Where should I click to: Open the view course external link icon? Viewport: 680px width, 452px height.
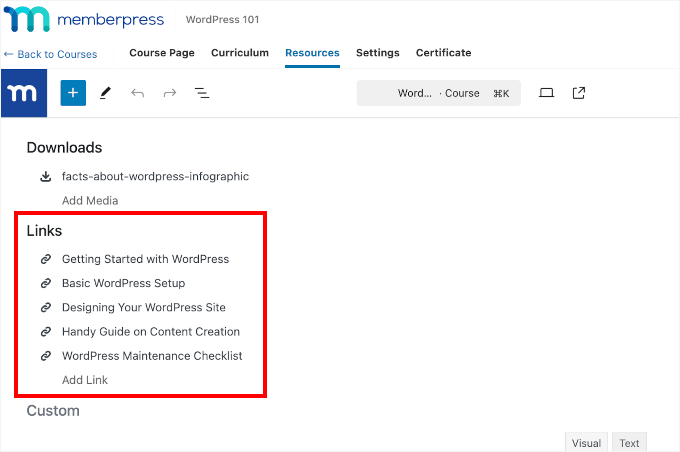tap(579, 93)
